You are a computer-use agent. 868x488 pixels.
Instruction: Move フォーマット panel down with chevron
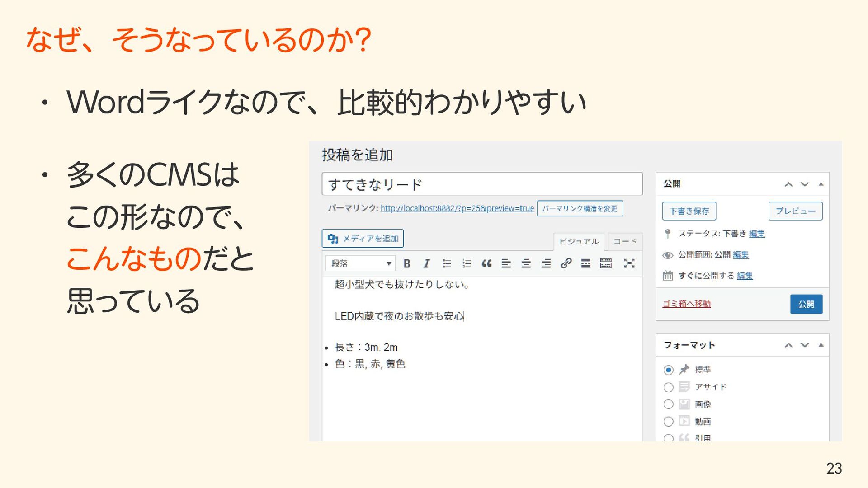point(805,345)
